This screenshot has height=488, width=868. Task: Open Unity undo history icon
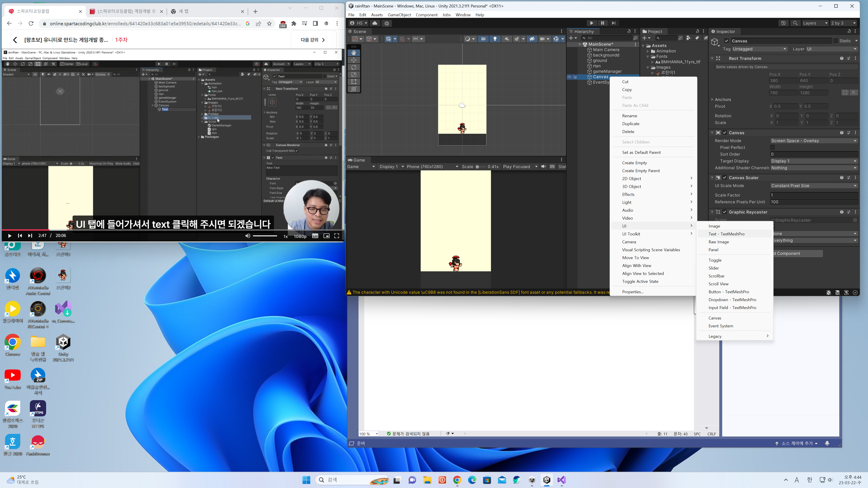click(x=783, y=23)
